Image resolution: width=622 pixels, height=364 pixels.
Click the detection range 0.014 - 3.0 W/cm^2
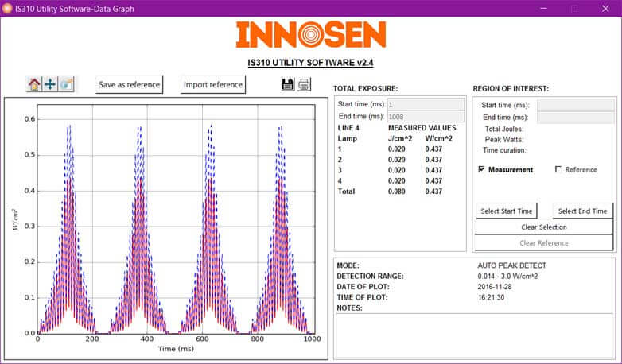[507, 276]
